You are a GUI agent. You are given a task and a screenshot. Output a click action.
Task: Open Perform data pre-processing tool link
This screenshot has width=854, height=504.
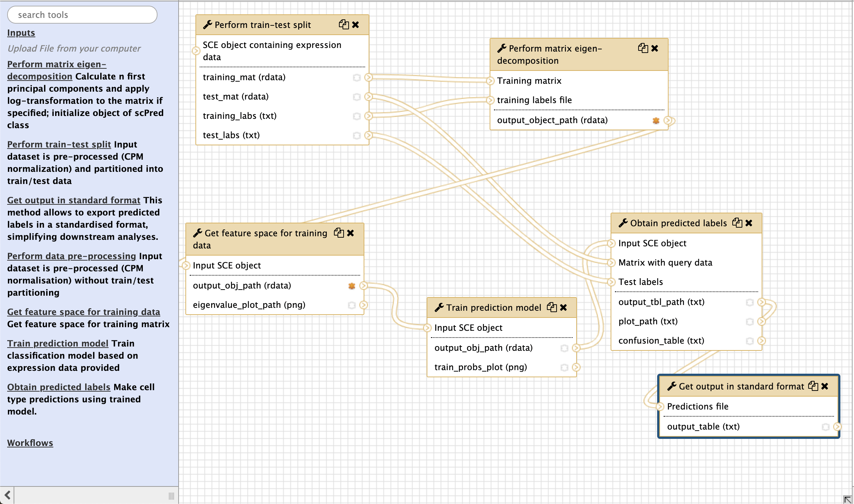tap(72, 256)
